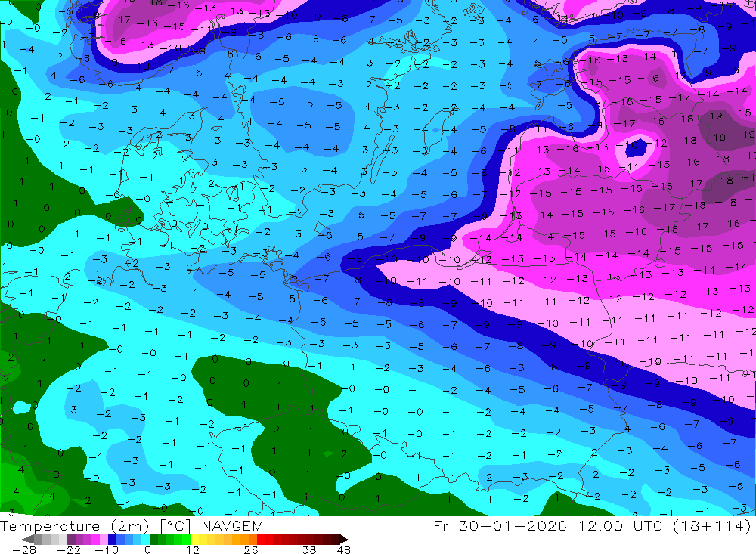Click the 'NAVGEM' model name label

[x=232, y=525]
